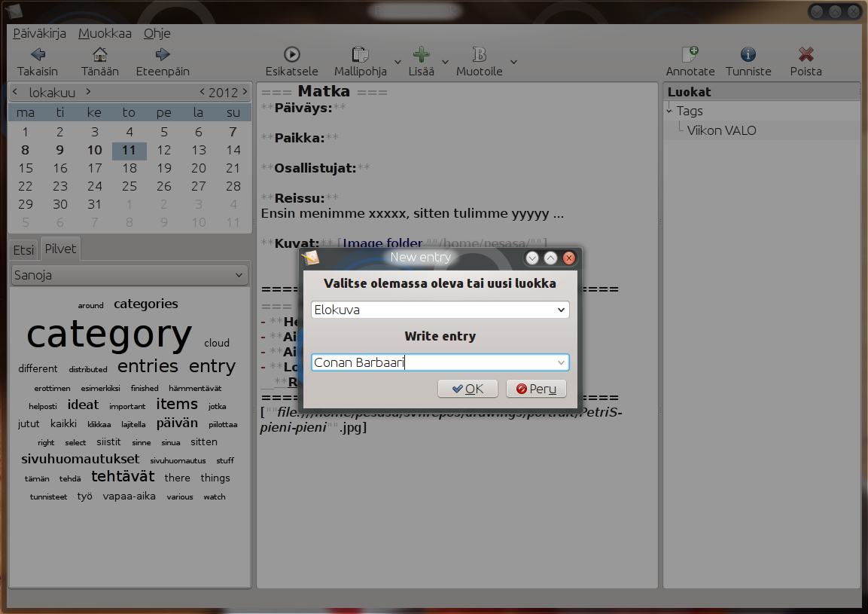Go back with the Takaisin arrow
The height and width of the screenshot is (614, 868).
coord(38,54)
